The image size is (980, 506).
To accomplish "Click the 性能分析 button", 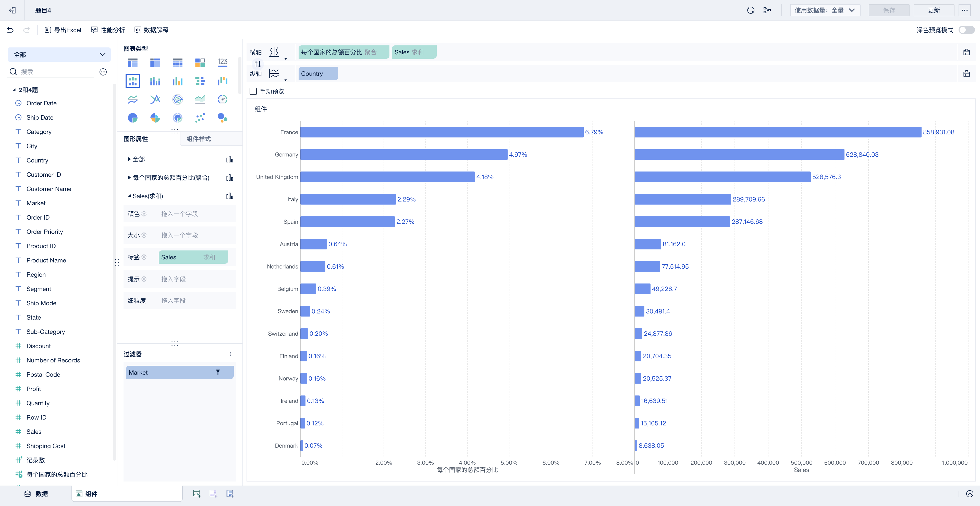I will [x=108, y=30].
